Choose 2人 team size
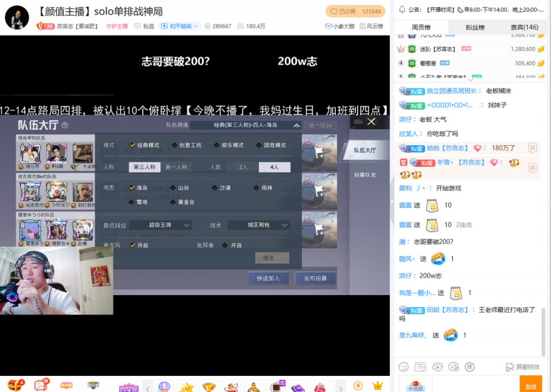The width and height of the screenshot is (551, 392). [243, 167]
